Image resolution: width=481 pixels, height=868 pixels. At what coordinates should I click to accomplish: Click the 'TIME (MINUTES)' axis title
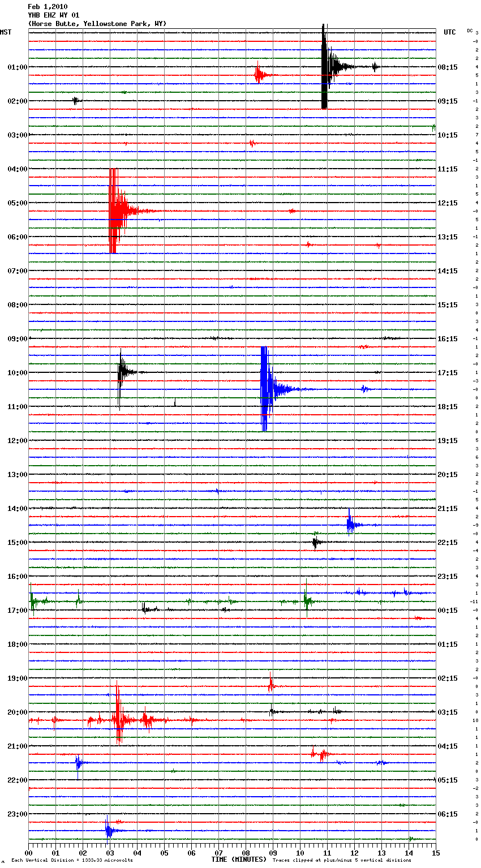coord(239,860)
